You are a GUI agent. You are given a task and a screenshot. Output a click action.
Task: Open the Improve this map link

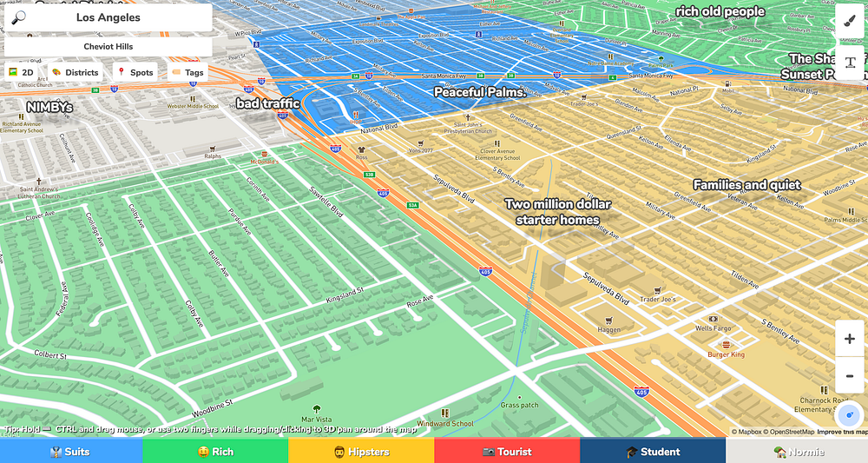click(x=842, y=432)
